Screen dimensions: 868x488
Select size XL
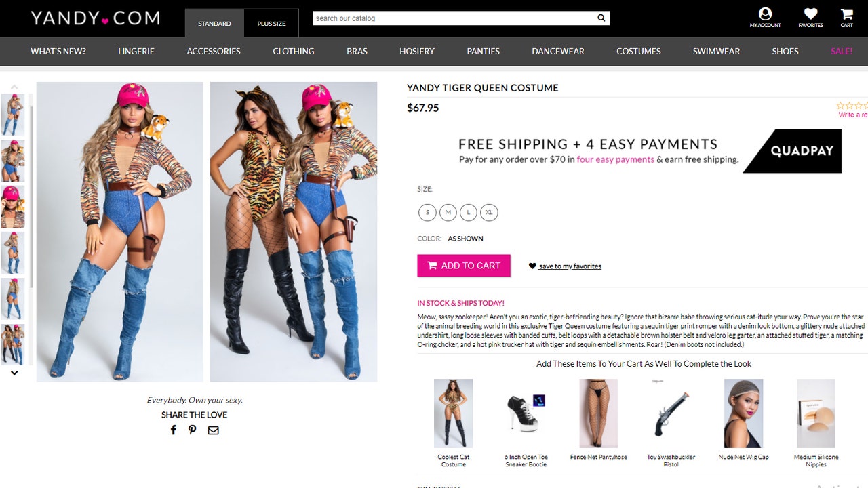tap(489, 212)
